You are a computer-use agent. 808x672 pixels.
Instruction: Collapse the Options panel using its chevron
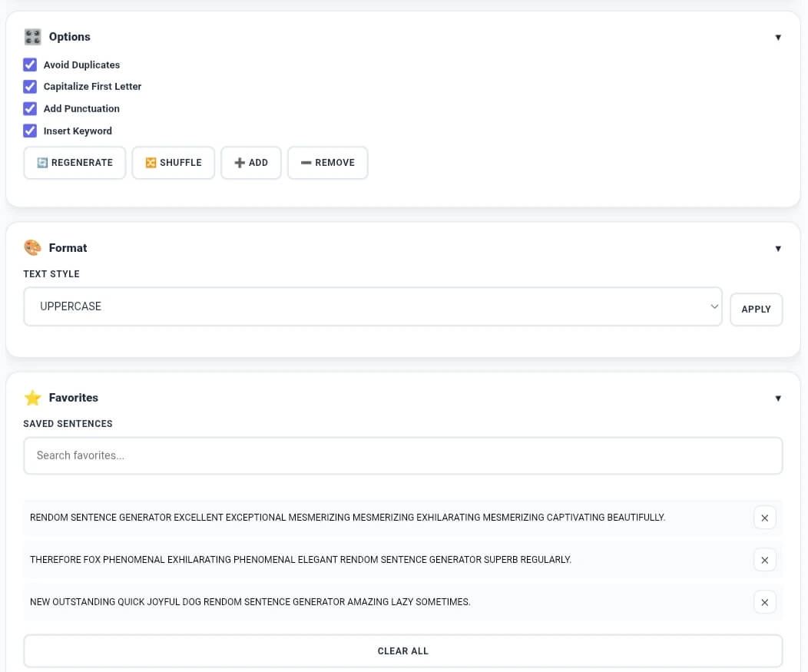(x=778, y=36)
